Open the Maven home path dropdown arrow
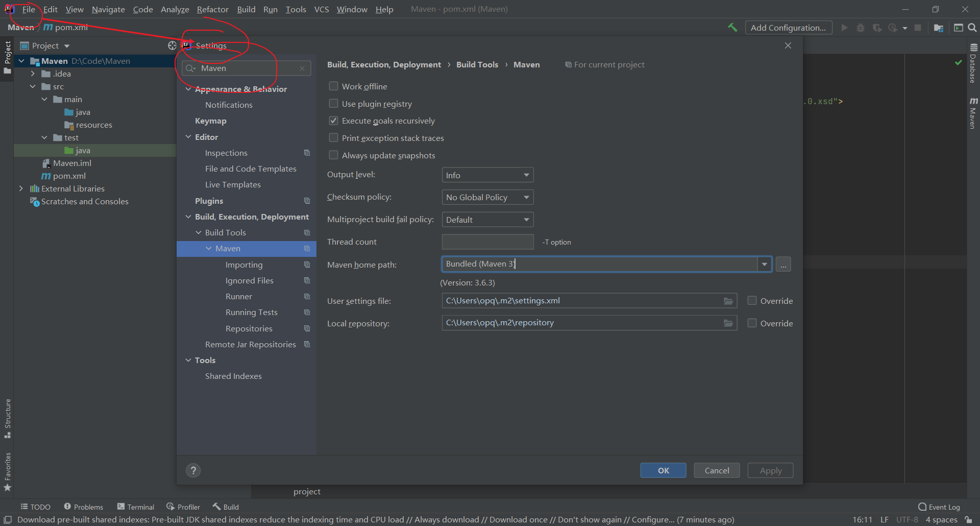980x526 pixels. (x=764, y=264)
